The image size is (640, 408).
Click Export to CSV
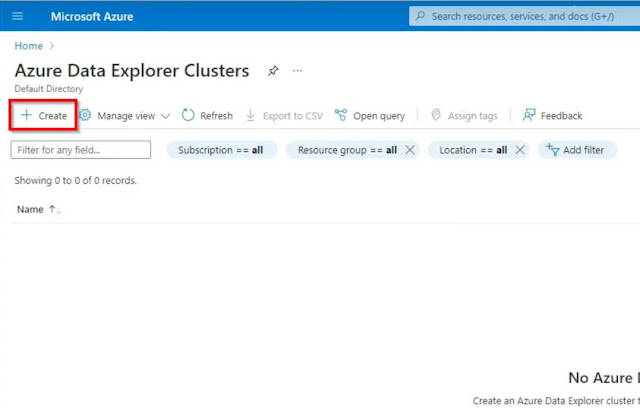(x=284, y=116)
